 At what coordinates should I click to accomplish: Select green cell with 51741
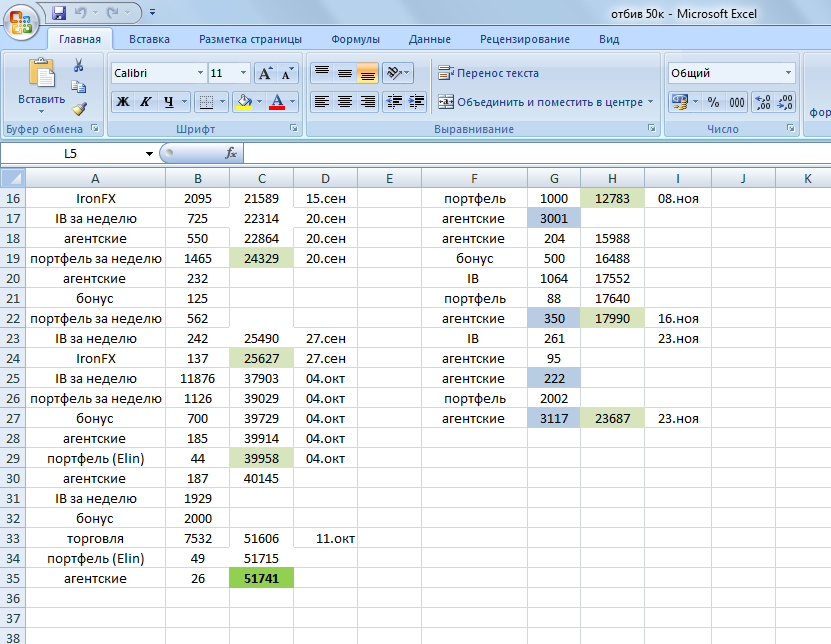[x=261, y=578]
